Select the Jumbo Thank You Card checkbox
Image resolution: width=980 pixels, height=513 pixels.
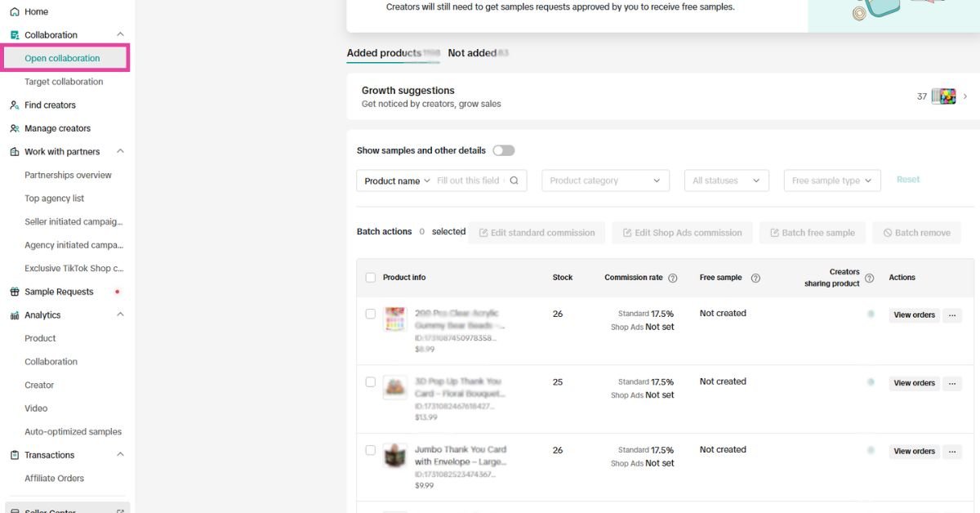point(371,450)
